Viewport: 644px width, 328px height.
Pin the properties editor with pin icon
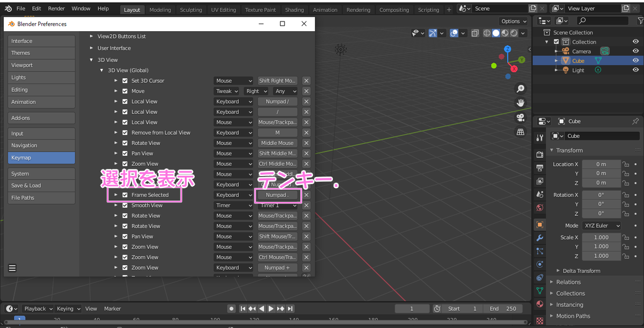[x=635, y=121]
